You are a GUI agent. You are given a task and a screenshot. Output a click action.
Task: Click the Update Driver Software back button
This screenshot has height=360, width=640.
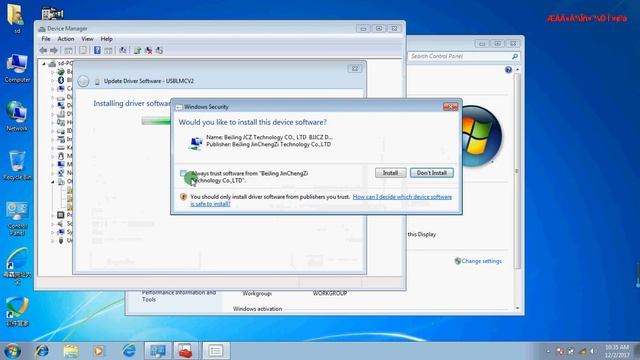83,81
